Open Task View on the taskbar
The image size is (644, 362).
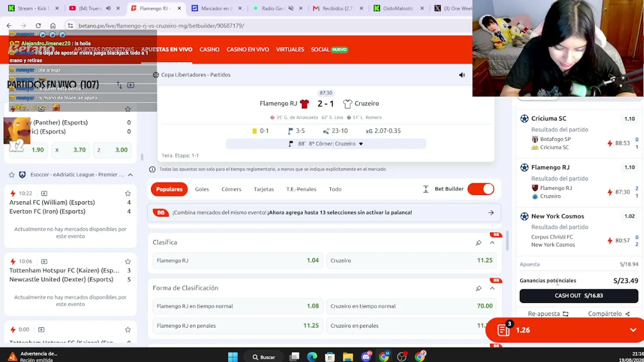coord(295,357)
